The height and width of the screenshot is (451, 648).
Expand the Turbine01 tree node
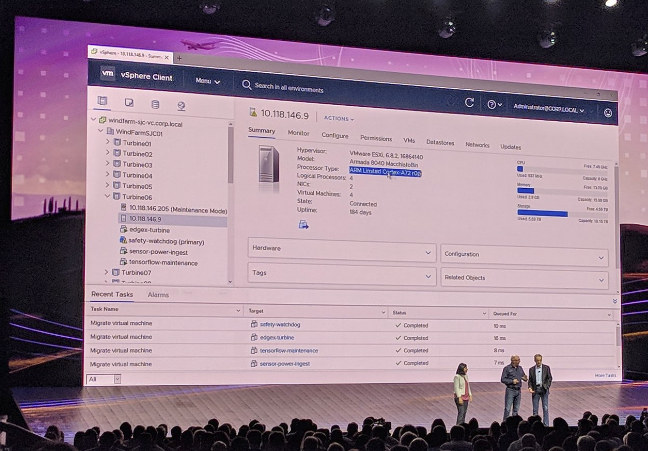[107, 141]
